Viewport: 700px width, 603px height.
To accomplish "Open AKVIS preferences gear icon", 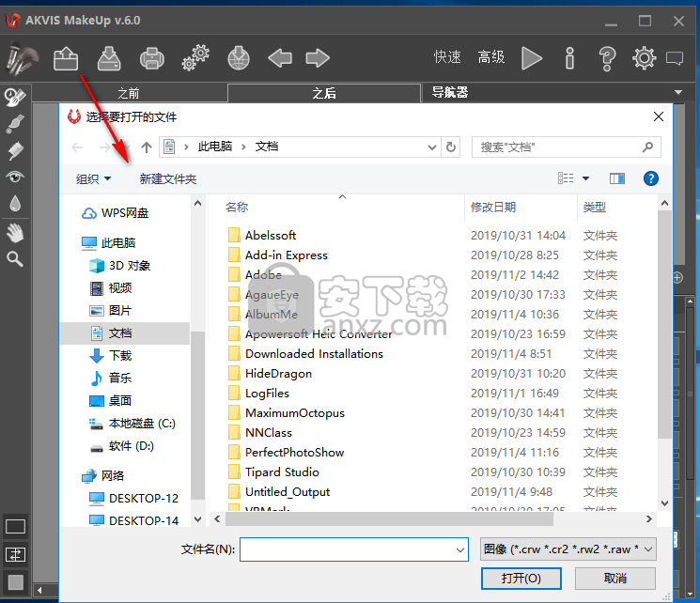I will (644, 58).
